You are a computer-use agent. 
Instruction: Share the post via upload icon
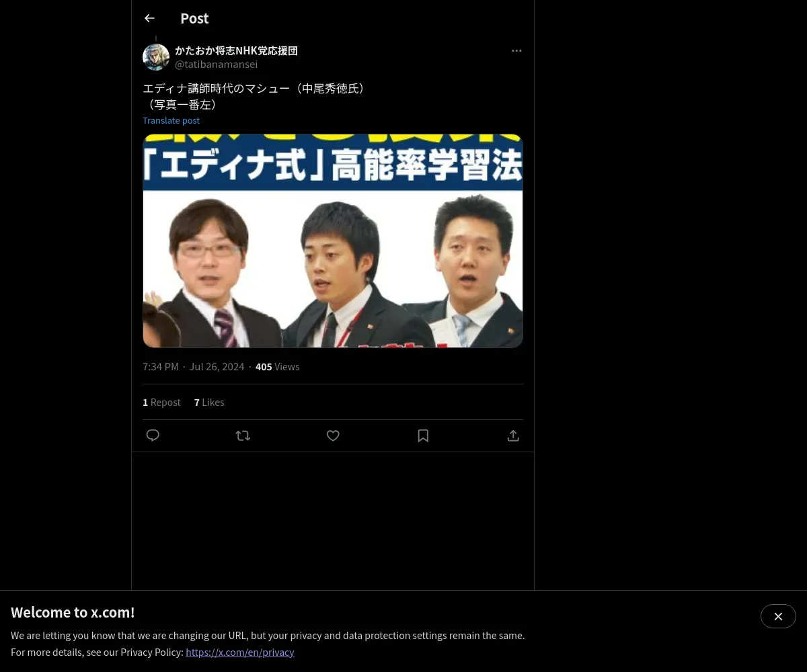pyautogui.click(x=513, y=435)
